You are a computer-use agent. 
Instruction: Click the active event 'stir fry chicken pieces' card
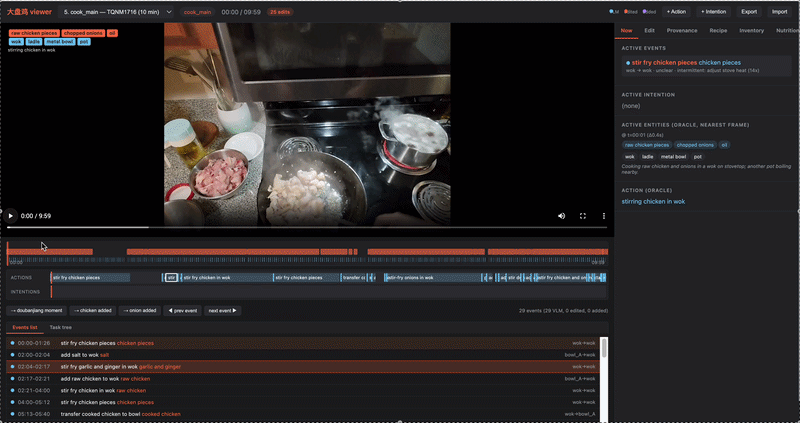[706, 66]
